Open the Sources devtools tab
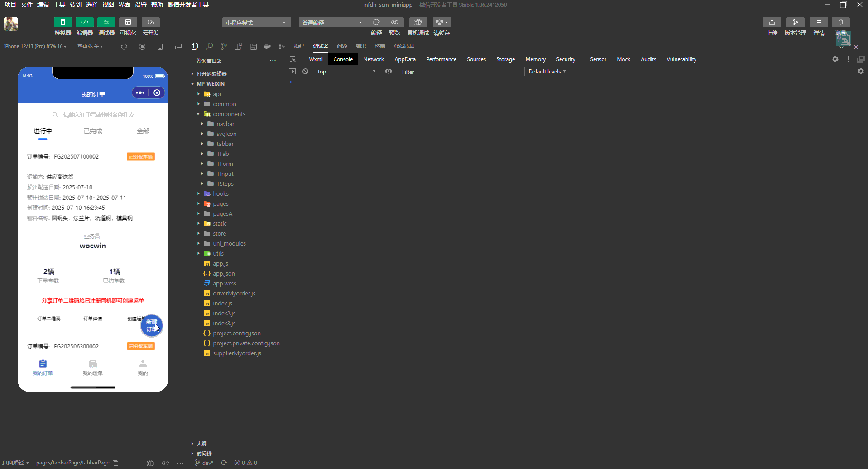The width and height of the screenshot is (868, 469). 476,59
